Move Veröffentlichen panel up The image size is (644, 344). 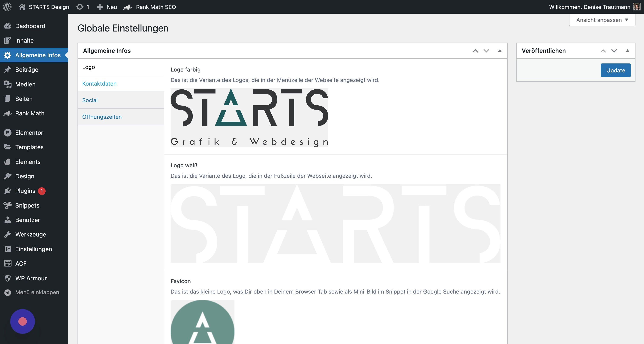[x=603, y=51]
